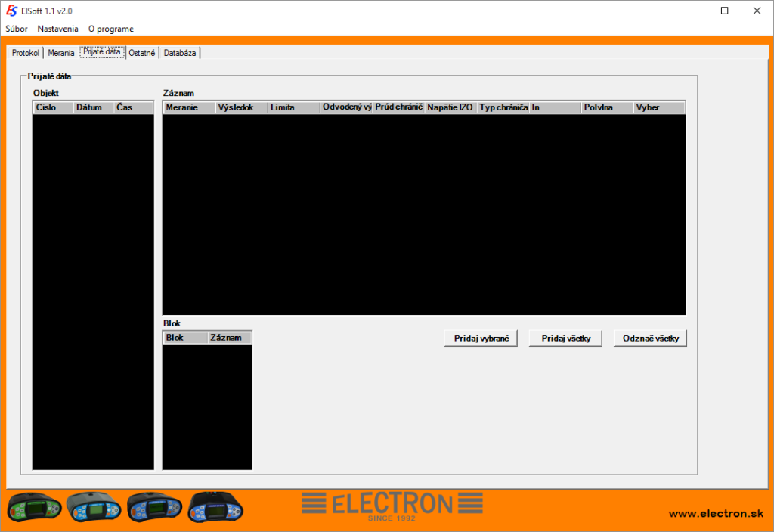Open the Súbor menu
The image size is (774, 532).
pos(16,29)
